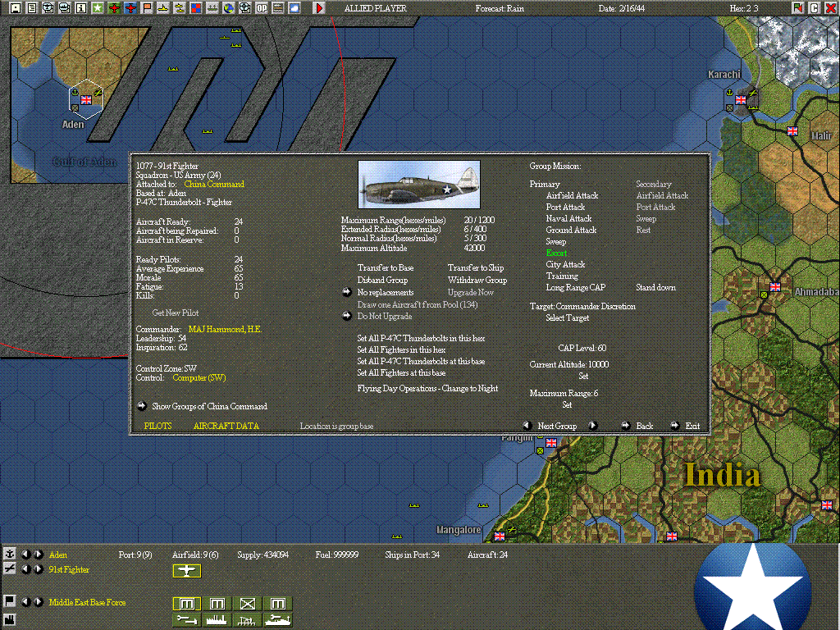
Task: Click the Back button
Action: pos(645,426)
